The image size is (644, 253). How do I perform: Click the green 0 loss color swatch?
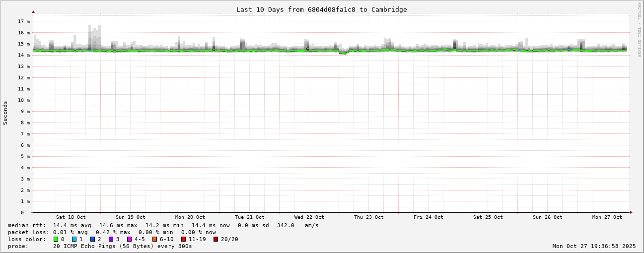pos(56,239)
